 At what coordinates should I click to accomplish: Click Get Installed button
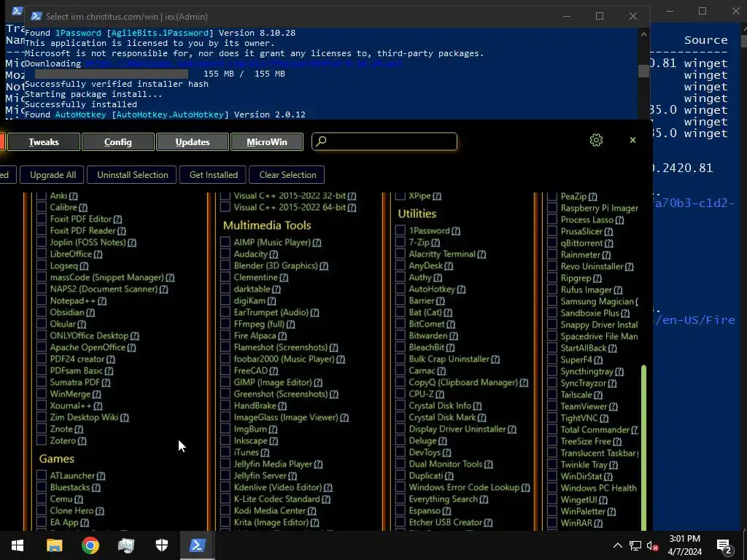coord(214,175)
